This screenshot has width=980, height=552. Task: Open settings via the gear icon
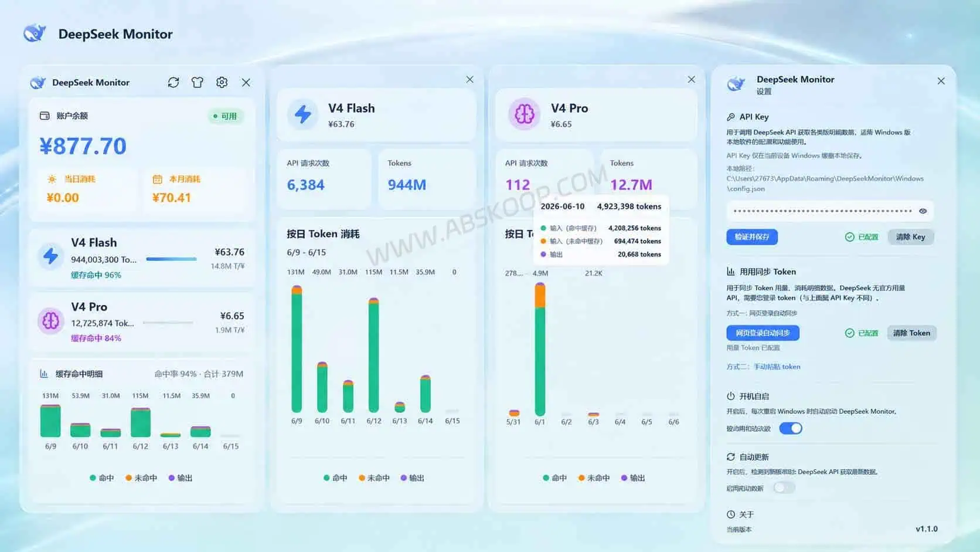(x=222, y=82)
